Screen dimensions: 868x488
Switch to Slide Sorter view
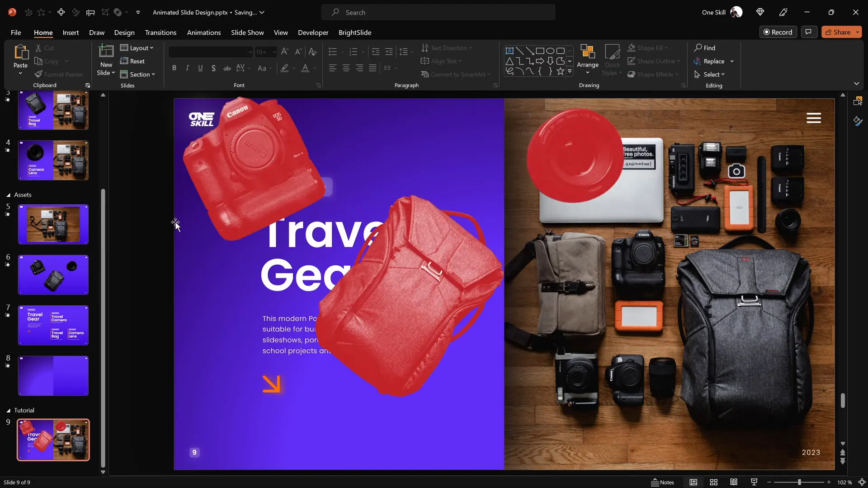click(x=713, y=482)
